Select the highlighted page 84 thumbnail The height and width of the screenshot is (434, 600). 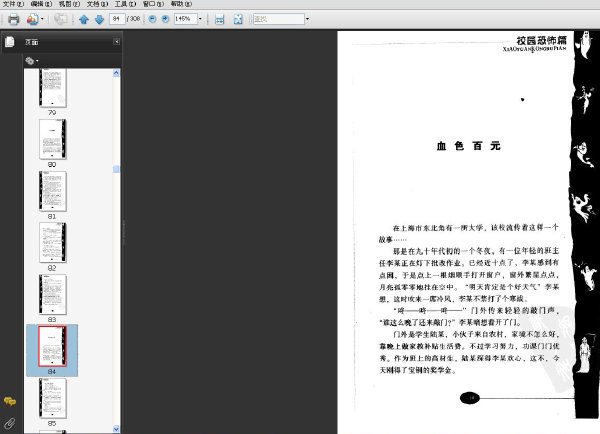click(x=52, y=346)
